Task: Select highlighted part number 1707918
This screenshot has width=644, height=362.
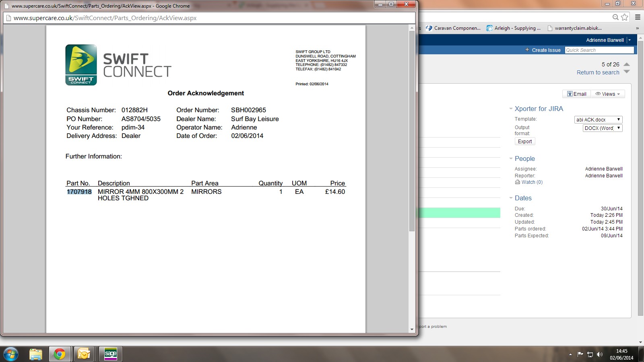Action: (x=79, y=192)
